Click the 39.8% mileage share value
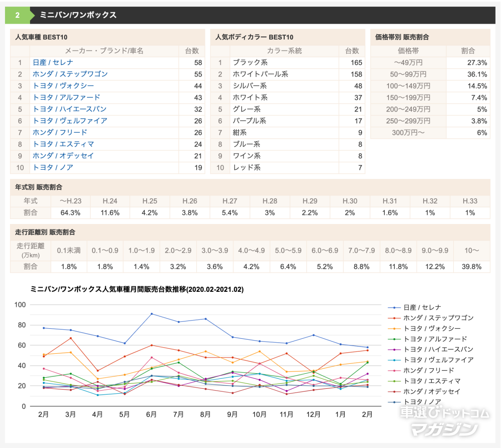The width and height of the screenshot is (501, 448). pyautogui.click(x=471, y=267)
